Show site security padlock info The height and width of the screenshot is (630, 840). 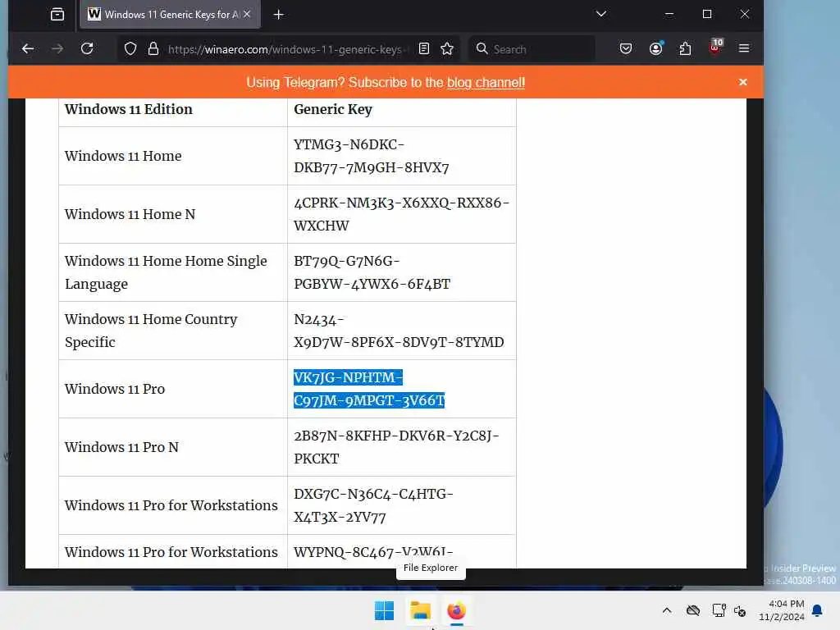[x=153, y=48]
